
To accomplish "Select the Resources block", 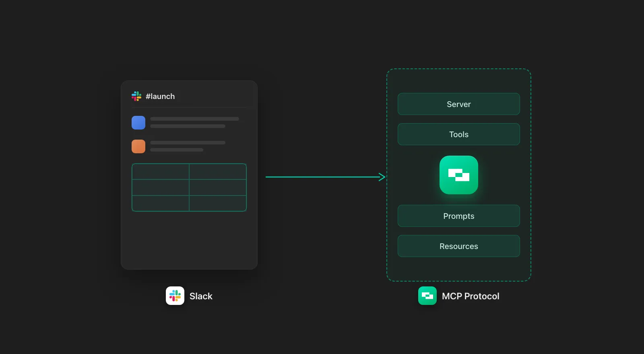I will (459, 246).
